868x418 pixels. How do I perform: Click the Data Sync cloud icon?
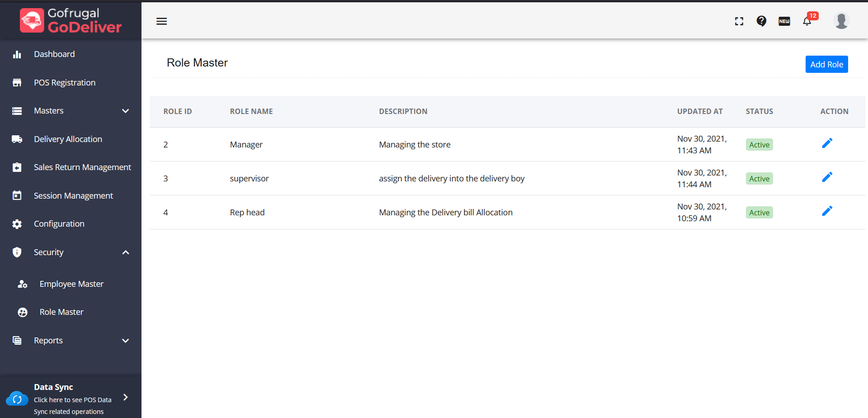click(x=17, y=399)
